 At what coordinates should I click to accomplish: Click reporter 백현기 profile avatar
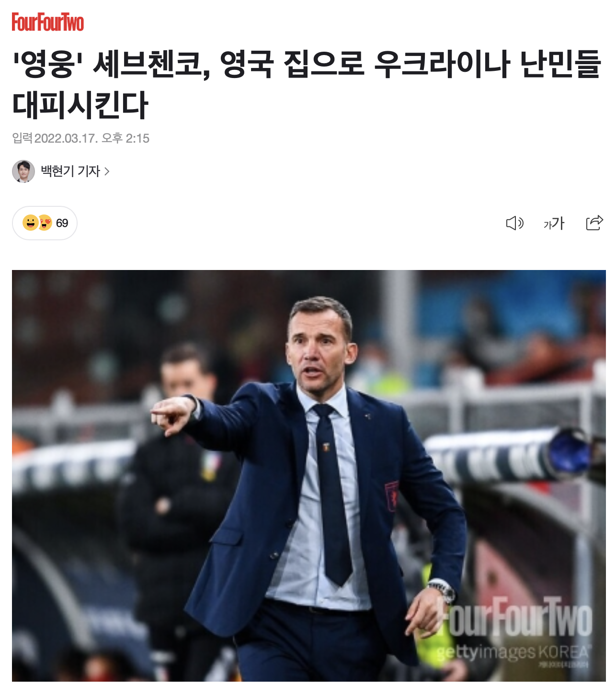coord(23,171)
